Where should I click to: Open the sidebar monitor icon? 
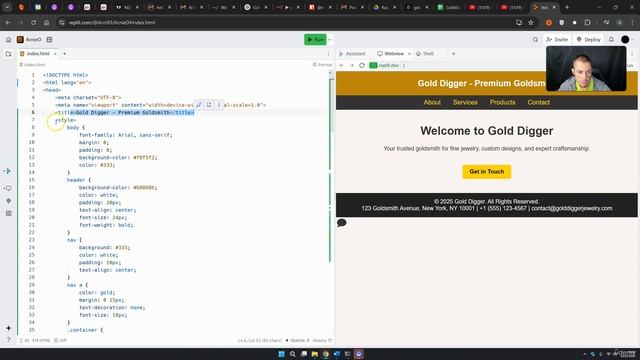coord(9,188)
